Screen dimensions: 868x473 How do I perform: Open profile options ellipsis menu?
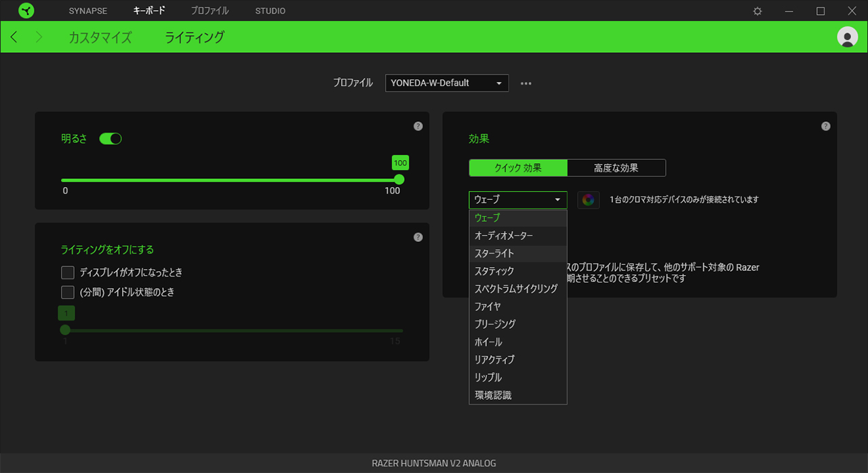click(x=526, y=83)
